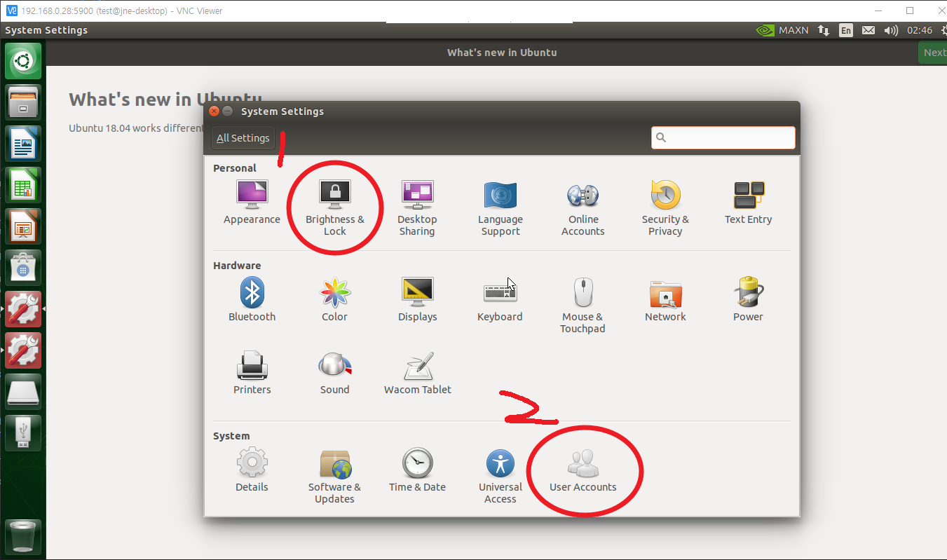Open Bluetooth settings
947x560 pixels.
252,300
